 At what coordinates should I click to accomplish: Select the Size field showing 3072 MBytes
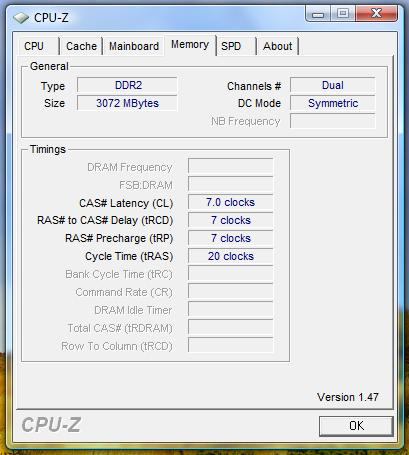coord(127,103)
